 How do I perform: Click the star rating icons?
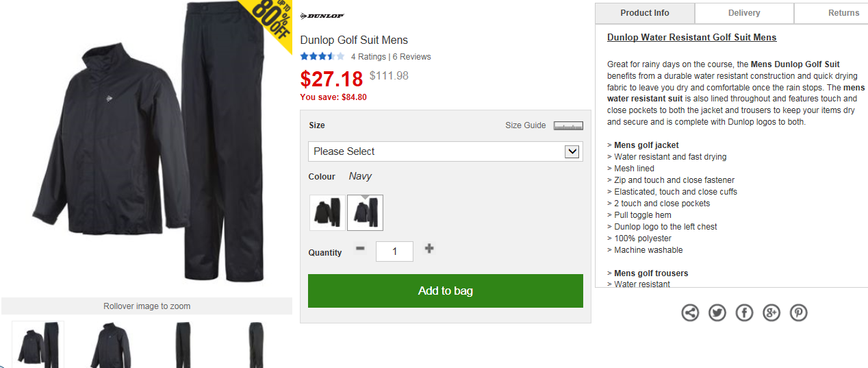click(322, 57)
